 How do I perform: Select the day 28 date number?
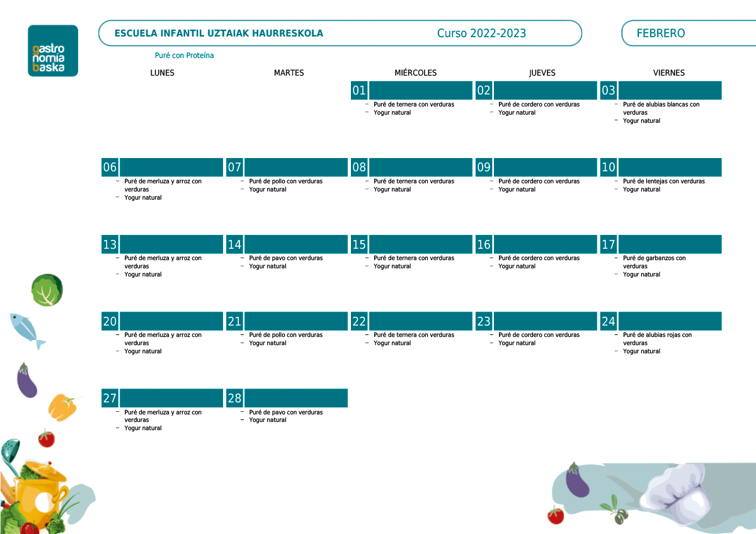click(234, 398)
